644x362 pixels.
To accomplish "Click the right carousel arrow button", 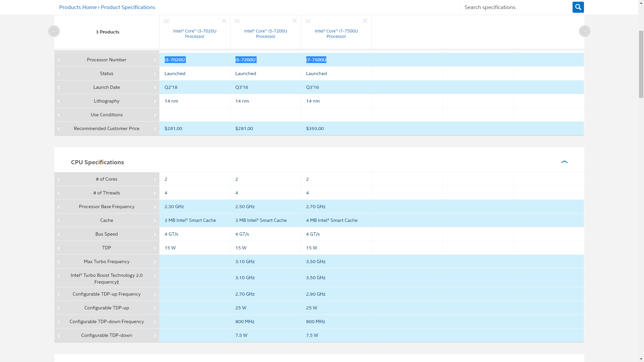I will [x=585, y=31].
